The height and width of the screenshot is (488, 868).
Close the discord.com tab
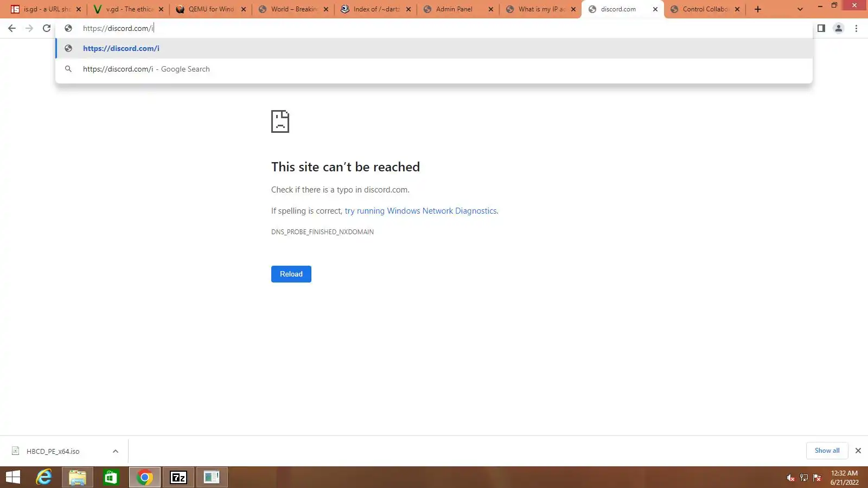pos(655,9)
